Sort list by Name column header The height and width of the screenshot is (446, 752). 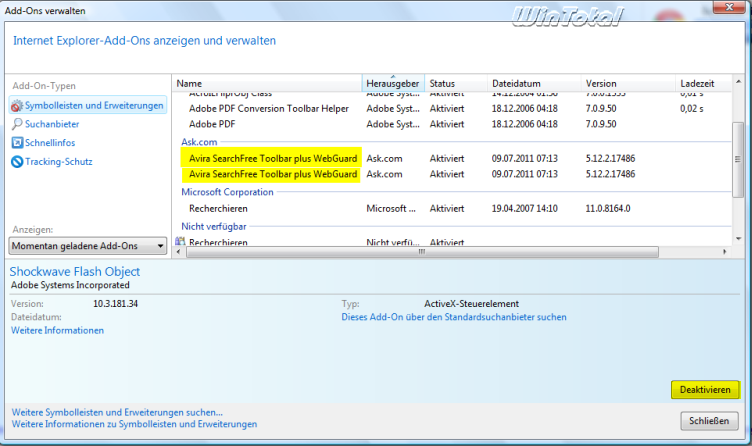tap(267, 83)
